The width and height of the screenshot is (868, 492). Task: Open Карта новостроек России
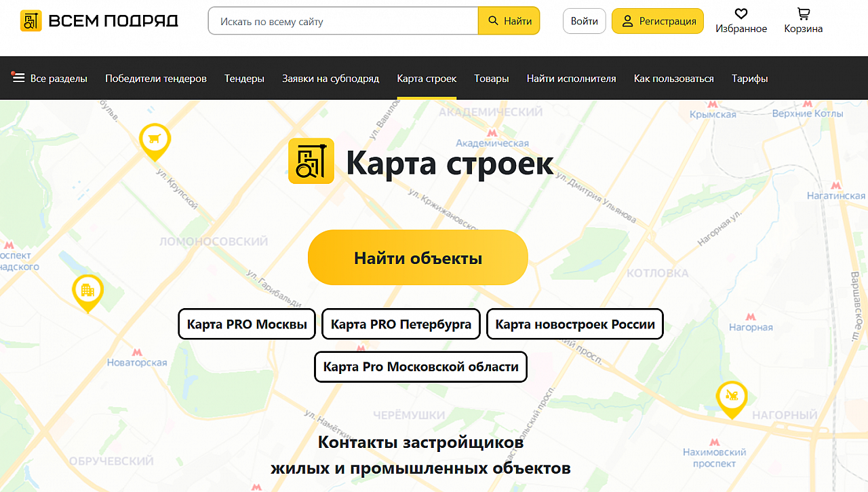pyautogui.click(x=575, y=324)
